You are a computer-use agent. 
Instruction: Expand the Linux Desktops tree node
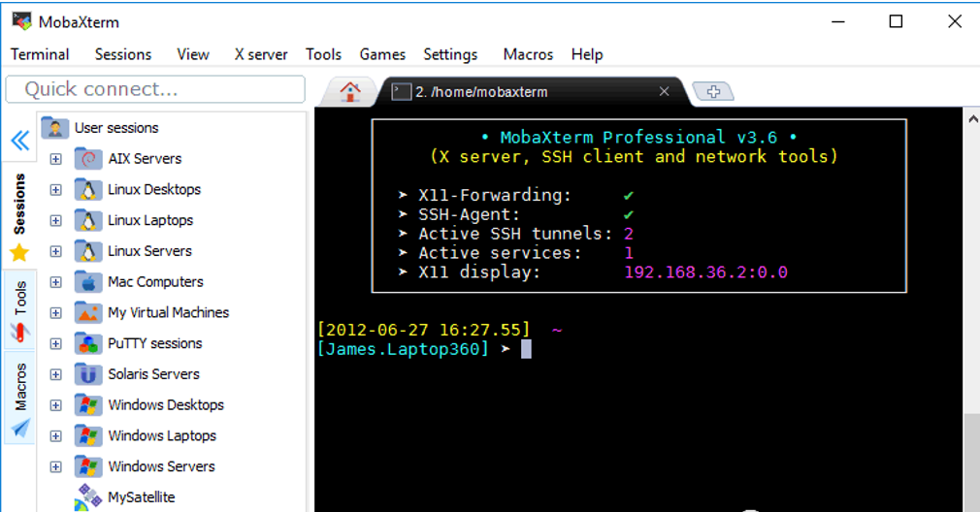click(55, 190)
